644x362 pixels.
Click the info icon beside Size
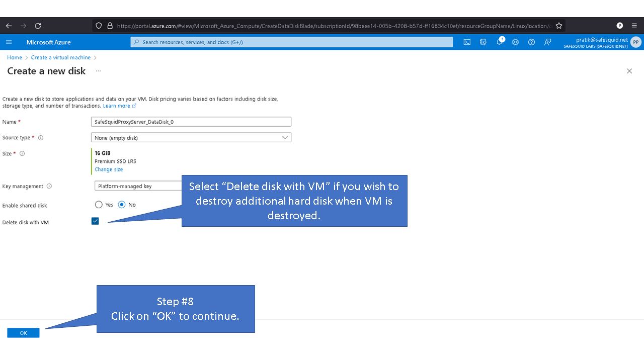coord(22,154)
